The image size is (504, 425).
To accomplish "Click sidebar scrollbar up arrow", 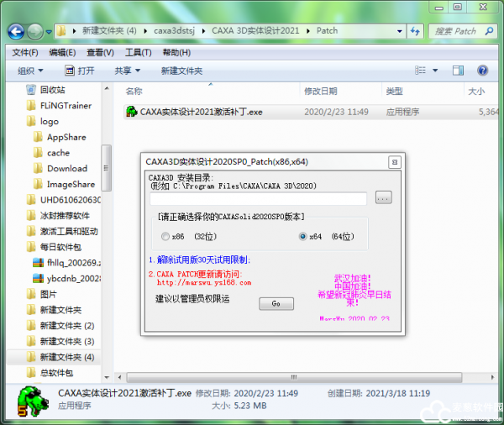I will pyautogui.click(x=107, y=88).
